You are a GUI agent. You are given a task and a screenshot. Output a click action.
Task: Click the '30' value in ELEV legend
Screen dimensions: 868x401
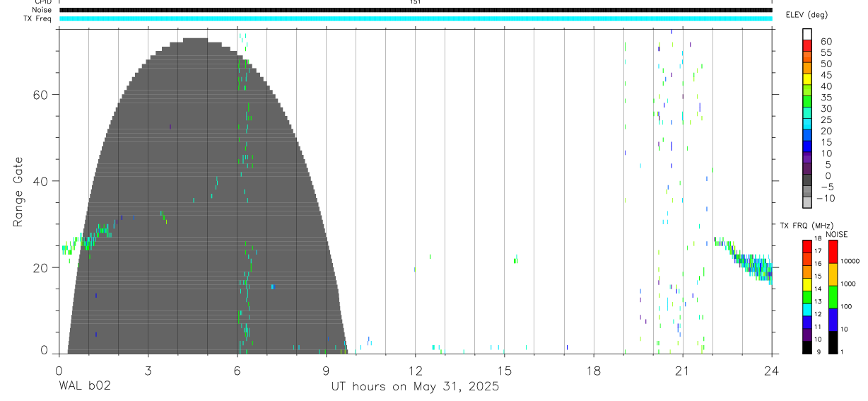pos(826,108)
